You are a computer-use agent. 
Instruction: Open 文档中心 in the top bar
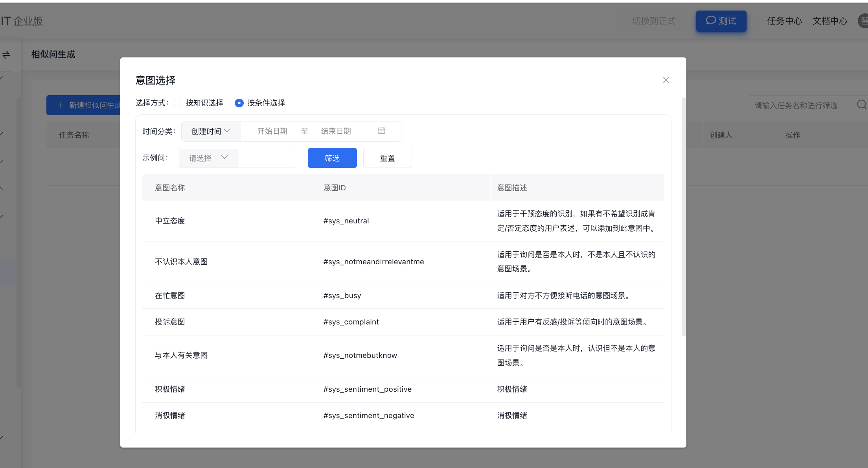pos(830,21)
